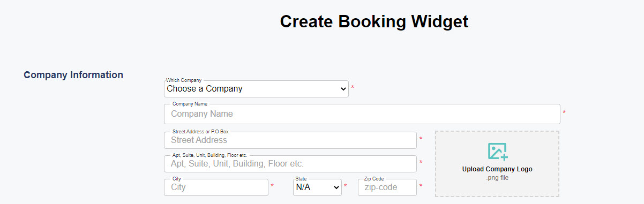Focus the Company Name input field
This screenshot has width=644, height=204.
pyautogui.click(x=362, y=114)
